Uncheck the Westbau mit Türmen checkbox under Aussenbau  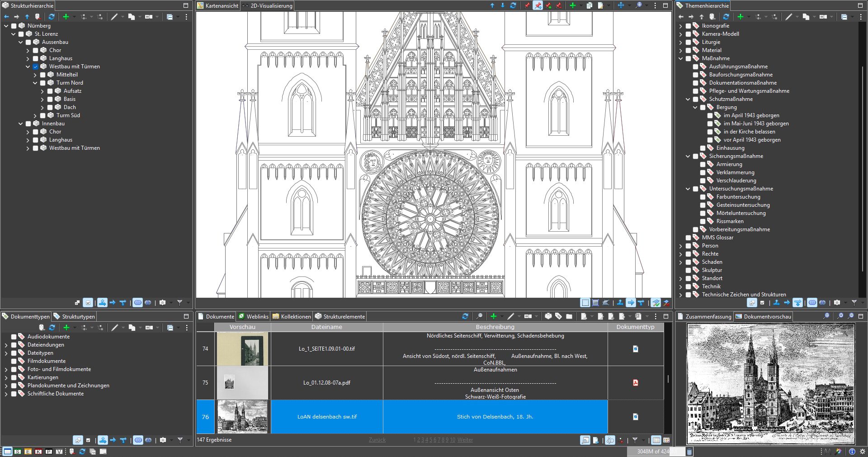click(x=35, y=67)
